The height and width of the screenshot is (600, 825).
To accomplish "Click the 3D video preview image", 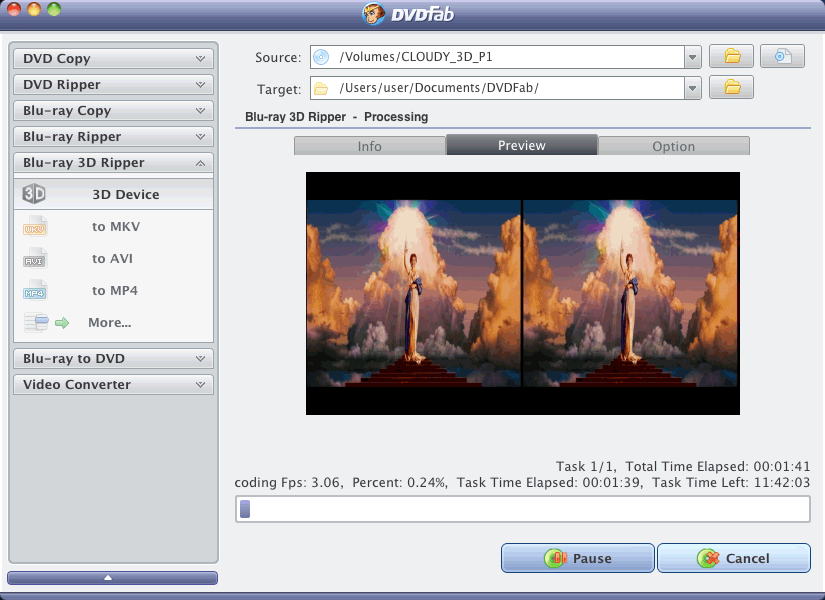I will click(523, 293).
